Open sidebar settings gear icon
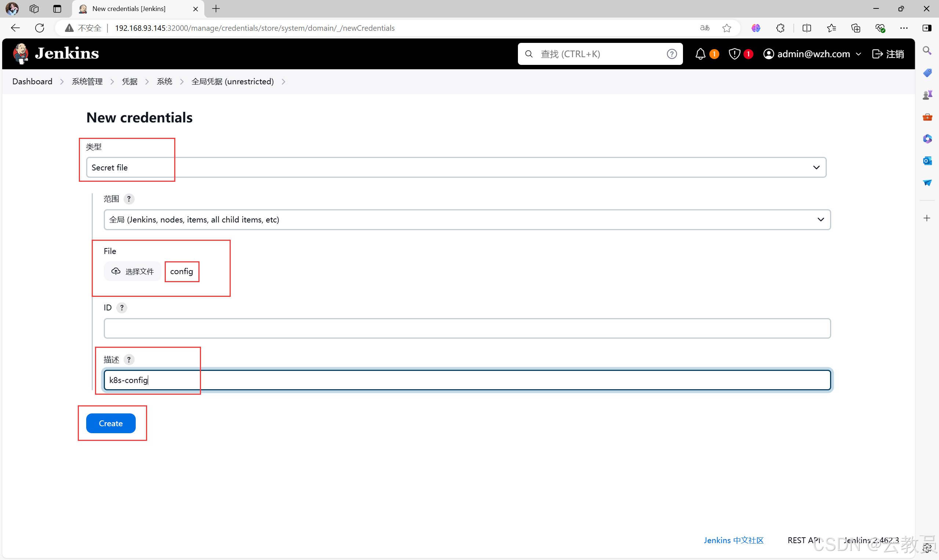 click(x=927, y=548)
